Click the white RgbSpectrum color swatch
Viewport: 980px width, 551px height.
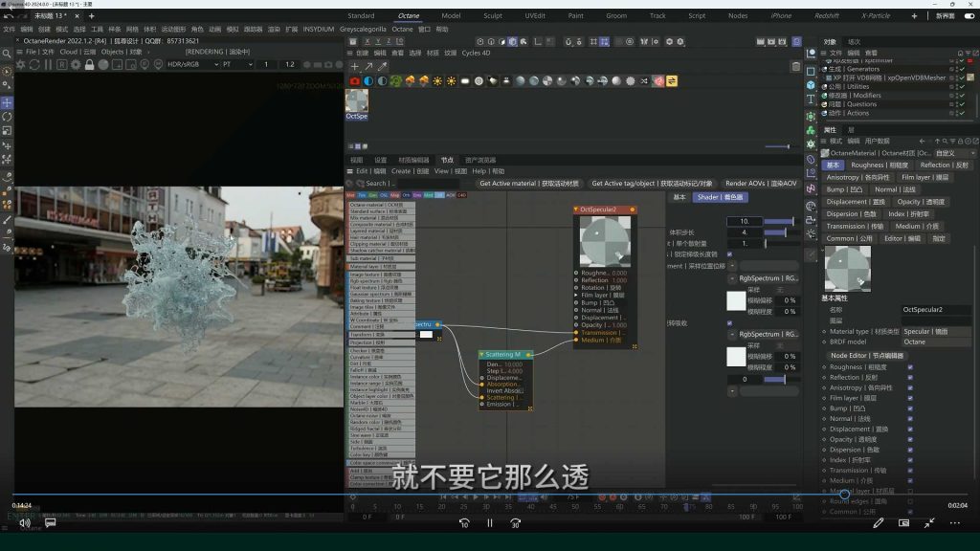(736, 301)
